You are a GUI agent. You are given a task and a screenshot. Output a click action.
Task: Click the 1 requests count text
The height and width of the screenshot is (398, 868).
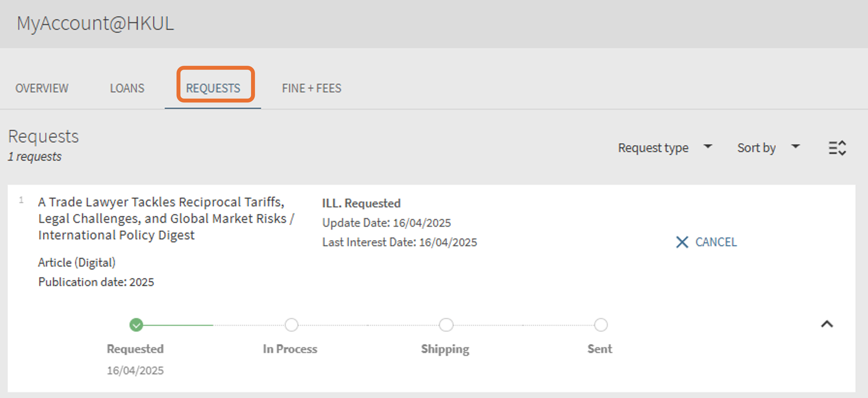coord(35,157)
